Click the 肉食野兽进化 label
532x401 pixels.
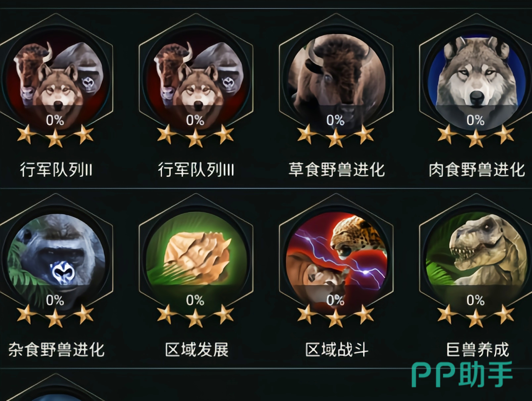click(x=477, y=170)
